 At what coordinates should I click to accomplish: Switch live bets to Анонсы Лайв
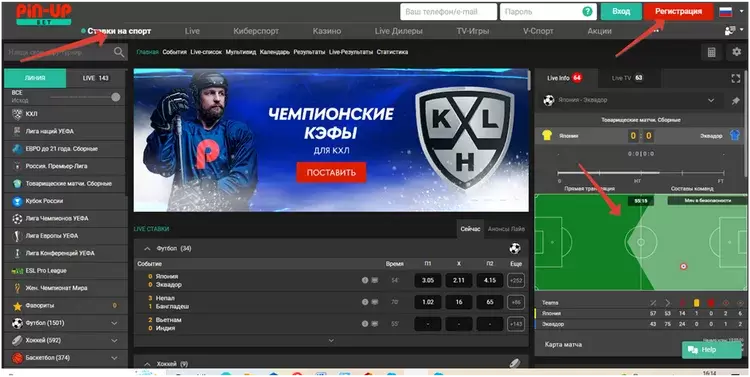506,229
